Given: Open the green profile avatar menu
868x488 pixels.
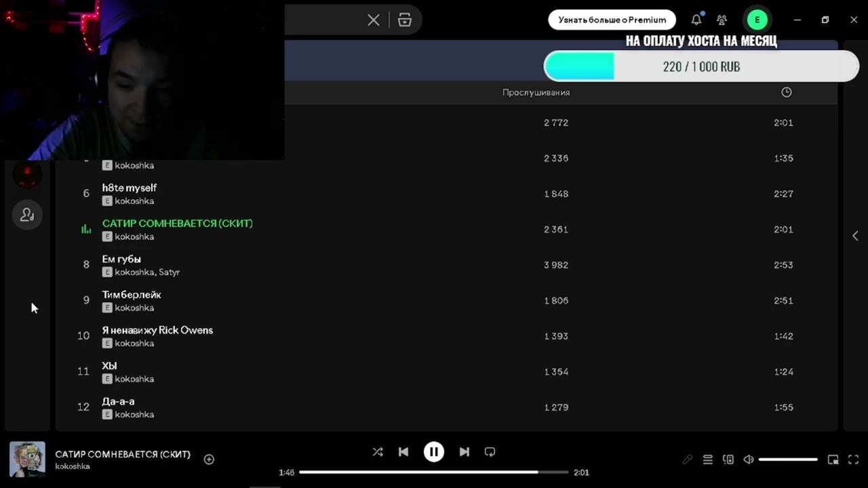Looking at the screenshot, I should click(757, 20).
